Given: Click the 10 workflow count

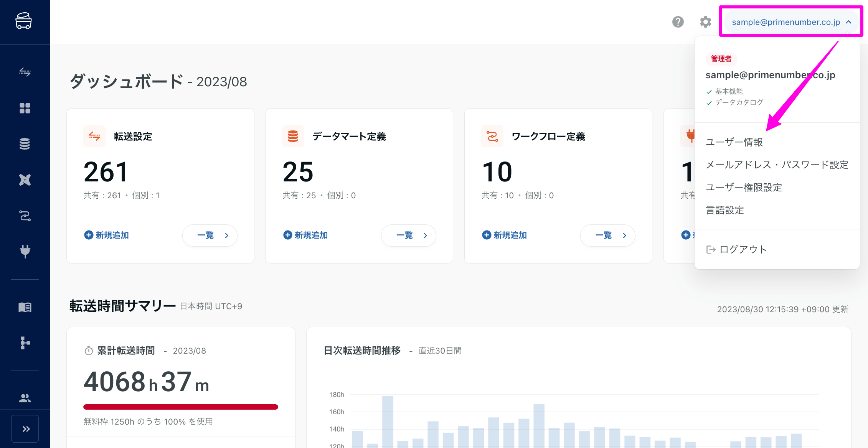Looking at the screenshot, I should tap(497, 172).
